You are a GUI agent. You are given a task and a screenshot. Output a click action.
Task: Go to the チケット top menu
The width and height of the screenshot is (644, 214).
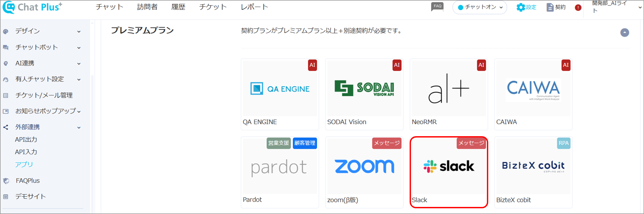click(213, 7)
